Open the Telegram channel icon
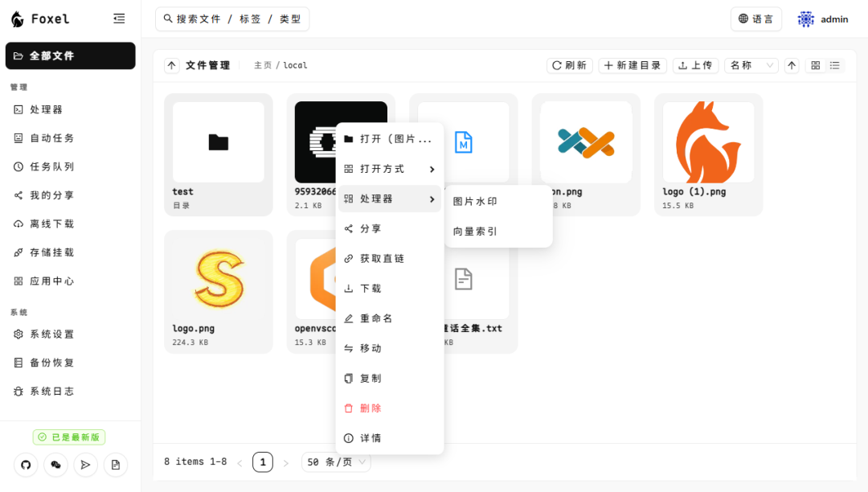The height and width of the screenshot is (492, 868). click(85, 465)
